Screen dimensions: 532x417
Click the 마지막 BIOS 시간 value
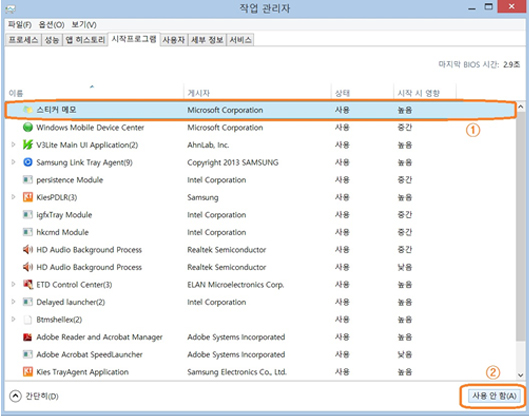(x=511, y=64)
